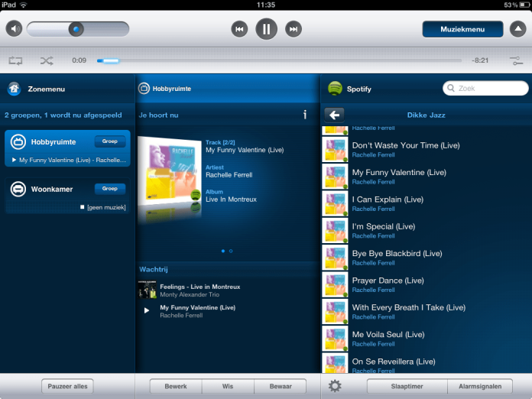Focus the Zoek search field
Viewport: 532px width, 399px height.
pyautogui.click(x=485, y=88)
